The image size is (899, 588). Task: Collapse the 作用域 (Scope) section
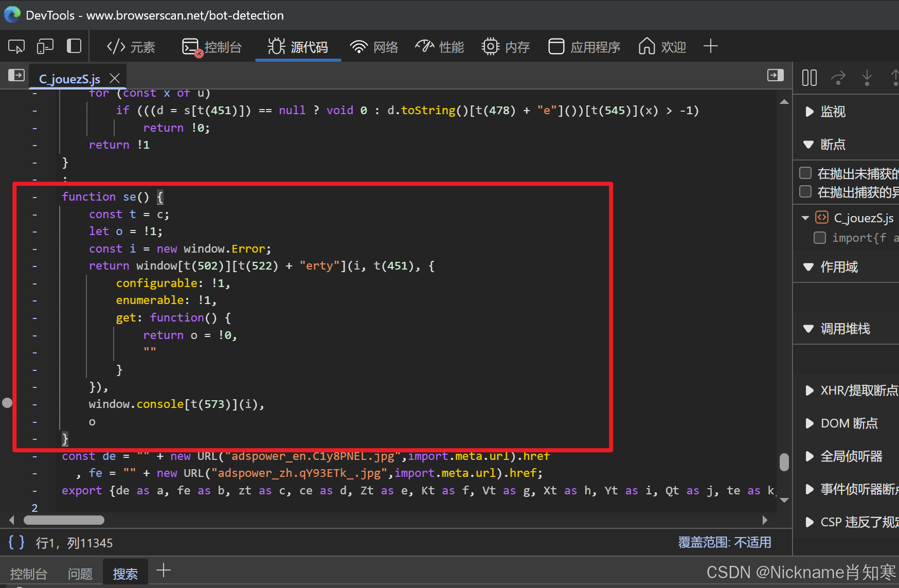coord(808,267)
